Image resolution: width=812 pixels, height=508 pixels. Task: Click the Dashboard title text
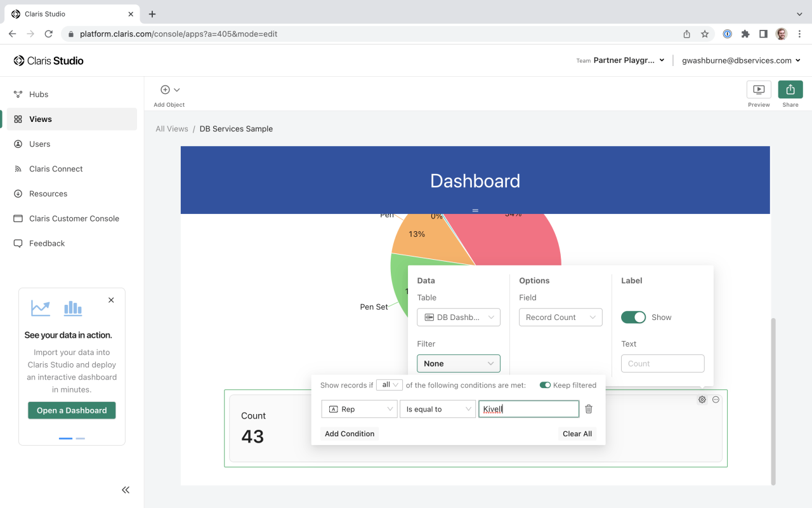pyautogui.click(x=475, y=181)
